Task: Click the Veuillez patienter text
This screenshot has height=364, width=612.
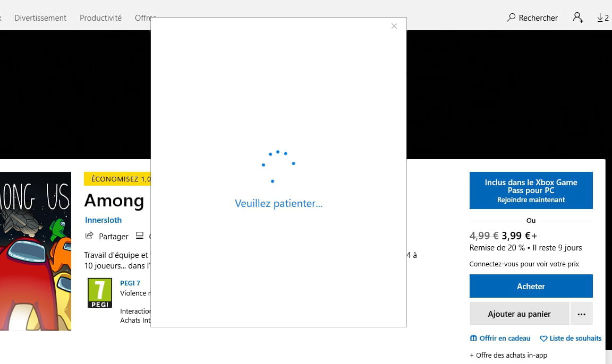Action: coord(278,203)
